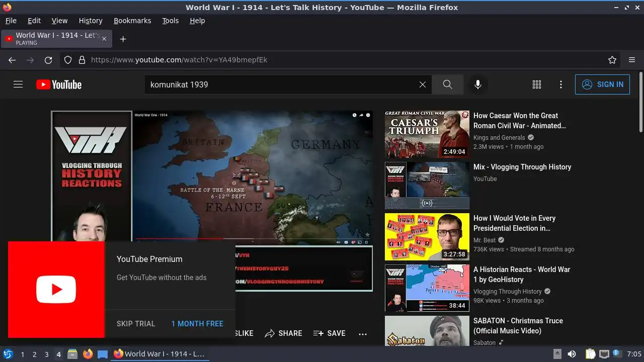The image size is (644, 362).
Task: Click SKIP TRIAL in Premium popup
Action: tap(136, 324)
